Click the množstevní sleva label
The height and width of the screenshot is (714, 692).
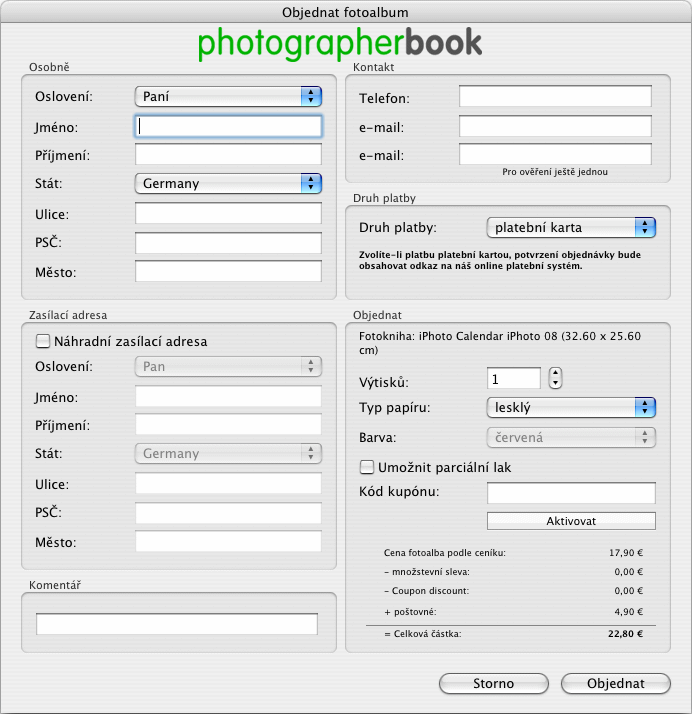[427, 572]
